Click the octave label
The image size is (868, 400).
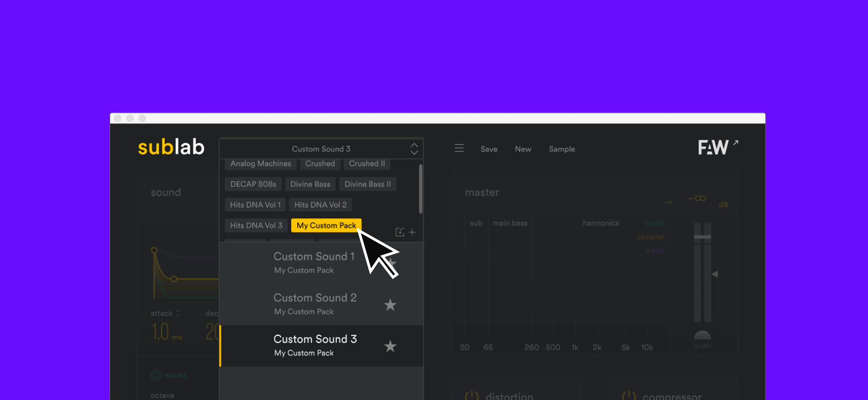pos(163,395)
